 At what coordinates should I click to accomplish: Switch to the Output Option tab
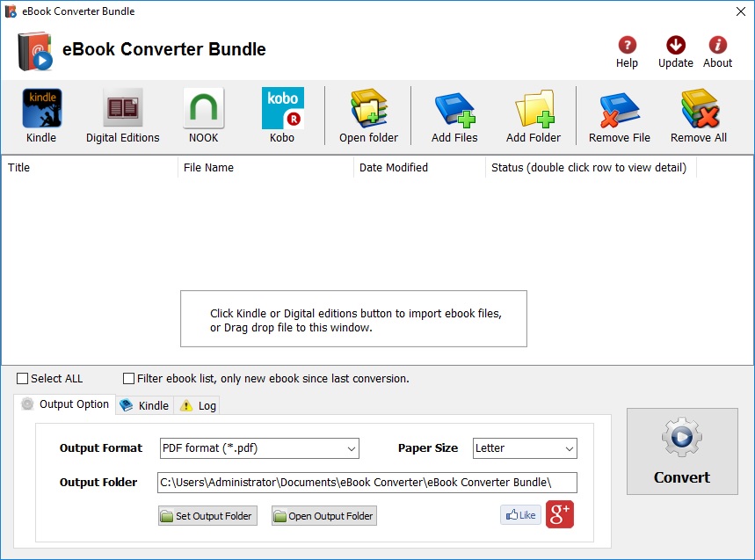tap(65, 404)
